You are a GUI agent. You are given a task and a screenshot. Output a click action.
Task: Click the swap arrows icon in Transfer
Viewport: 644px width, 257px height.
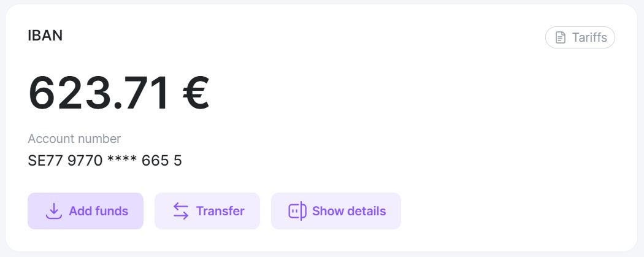click(x=181, y=211)
